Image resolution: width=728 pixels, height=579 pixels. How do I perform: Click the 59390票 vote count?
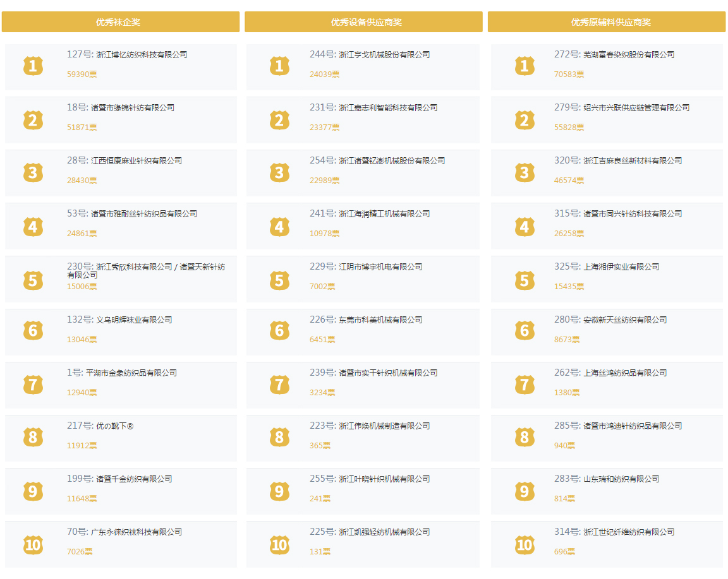tap(82, 75)
